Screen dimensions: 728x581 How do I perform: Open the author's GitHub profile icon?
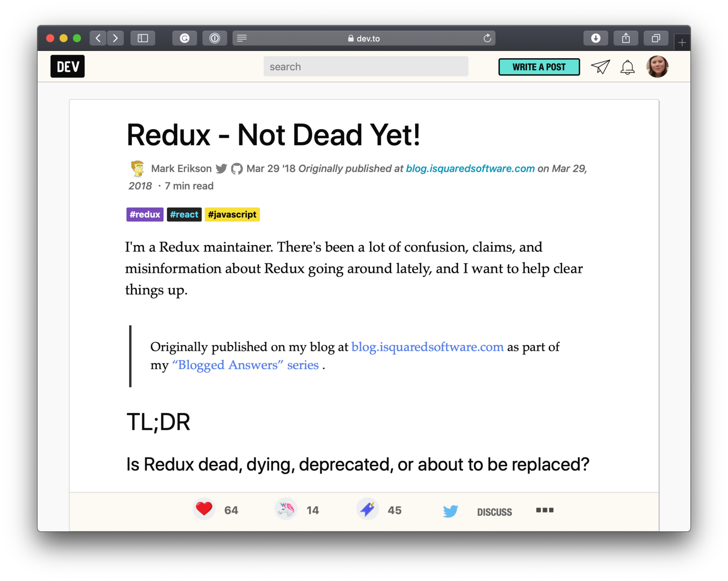(237, 169)
